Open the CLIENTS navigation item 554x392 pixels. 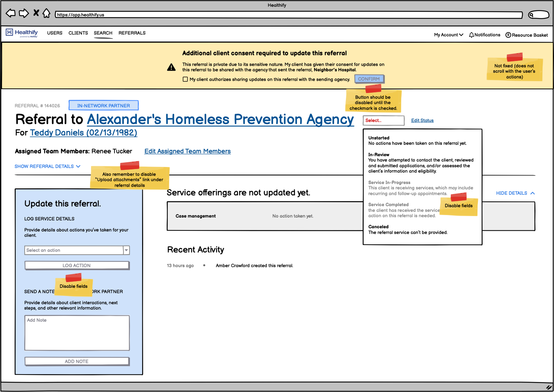click(x=78, y=33)
